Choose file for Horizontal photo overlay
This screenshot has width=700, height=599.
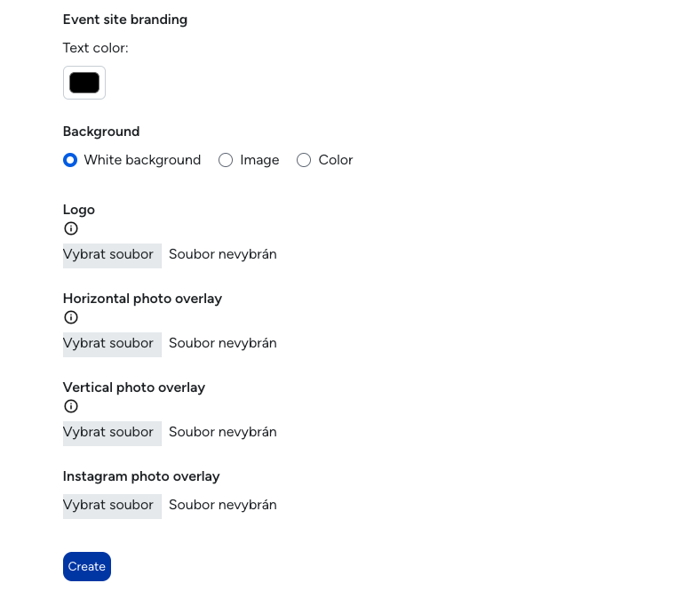tap(112, 345)
